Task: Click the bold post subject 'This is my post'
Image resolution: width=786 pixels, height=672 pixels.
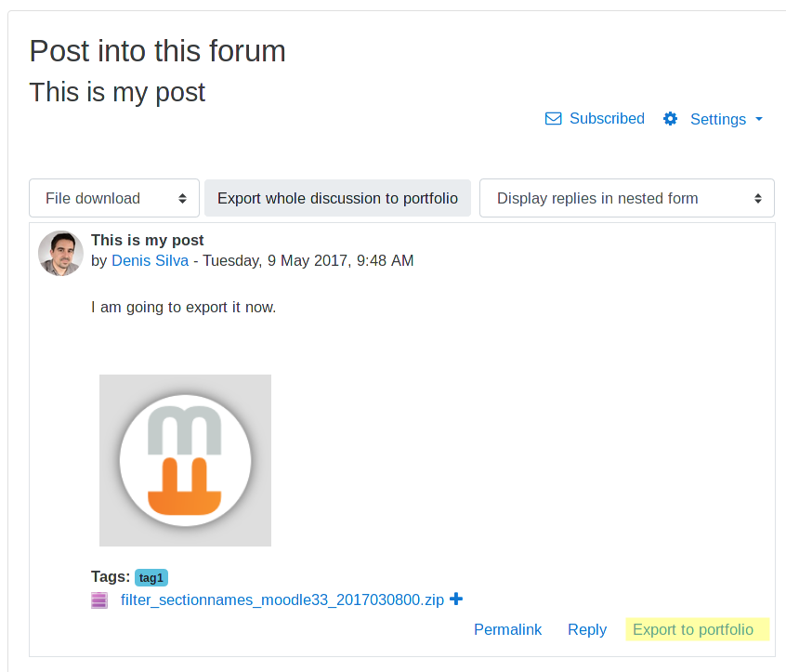Action: (x=148, y=240)
